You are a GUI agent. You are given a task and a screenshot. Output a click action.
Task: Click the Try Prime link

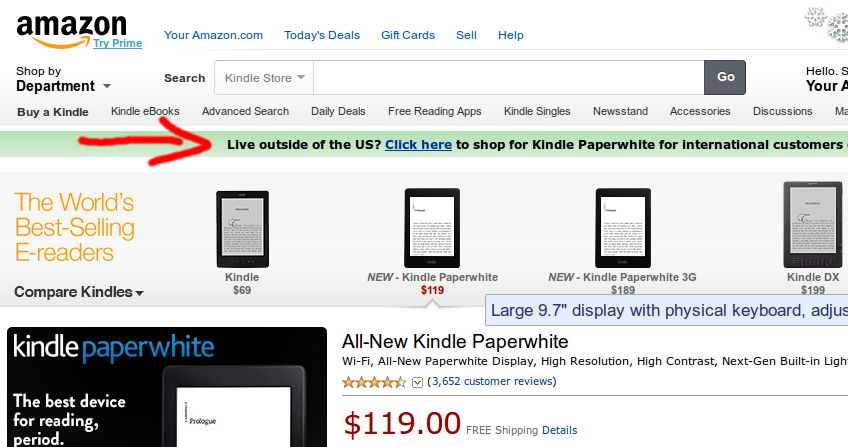point(118,43)
